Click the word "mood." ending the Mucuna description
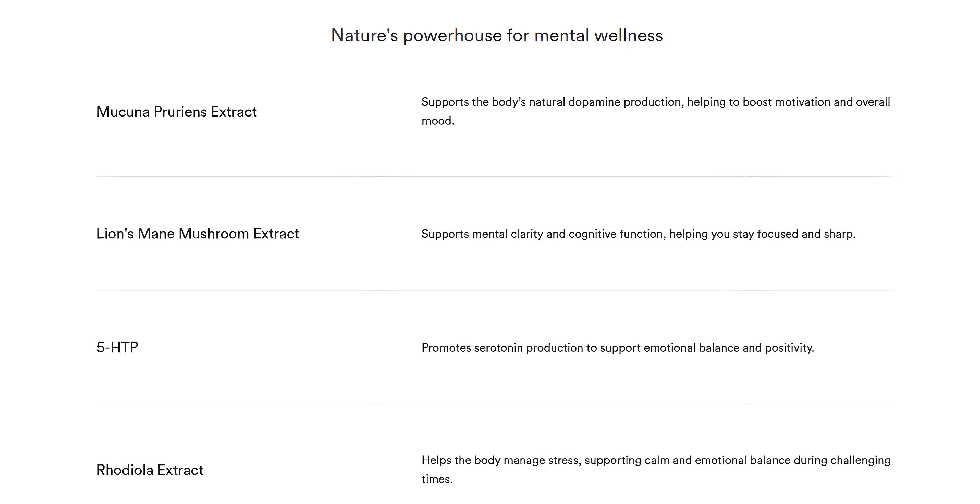The height and width of the screenshot is (504, 980). click(438, 121)
